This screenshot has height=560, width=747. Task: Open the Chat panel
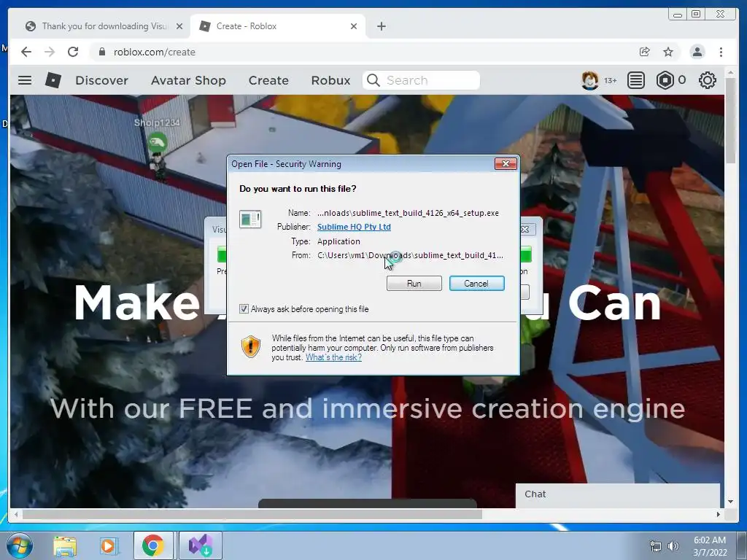click(618, 495)
